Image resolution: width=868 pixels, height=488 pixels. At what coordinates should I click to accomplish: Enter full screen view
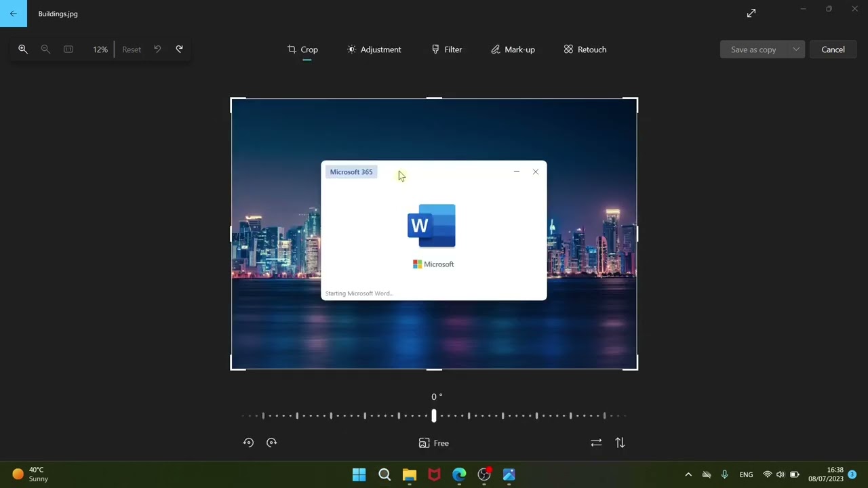coord(751,13)
